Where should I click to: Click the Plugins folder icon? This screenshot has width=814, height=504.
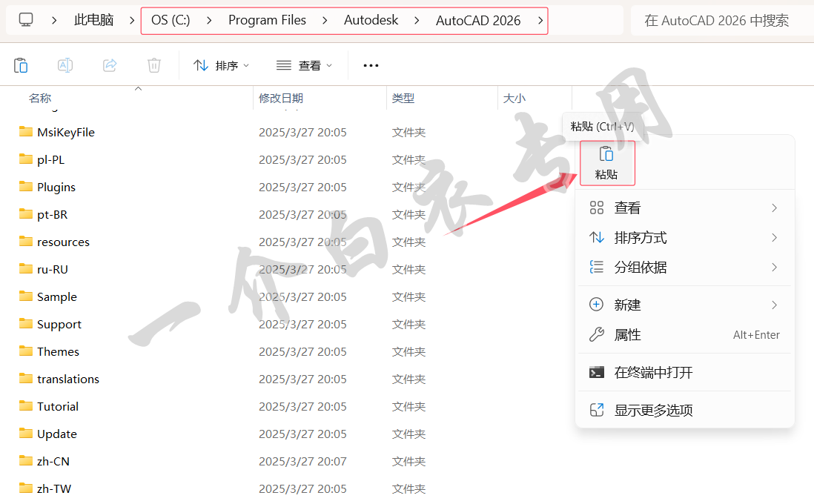click(25, 186)
